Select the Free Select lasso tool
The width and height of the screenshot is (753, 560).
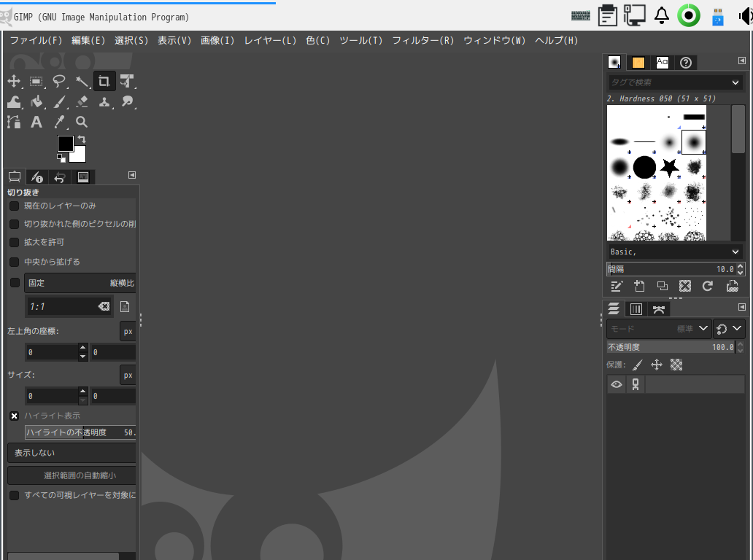pos(58,81)
